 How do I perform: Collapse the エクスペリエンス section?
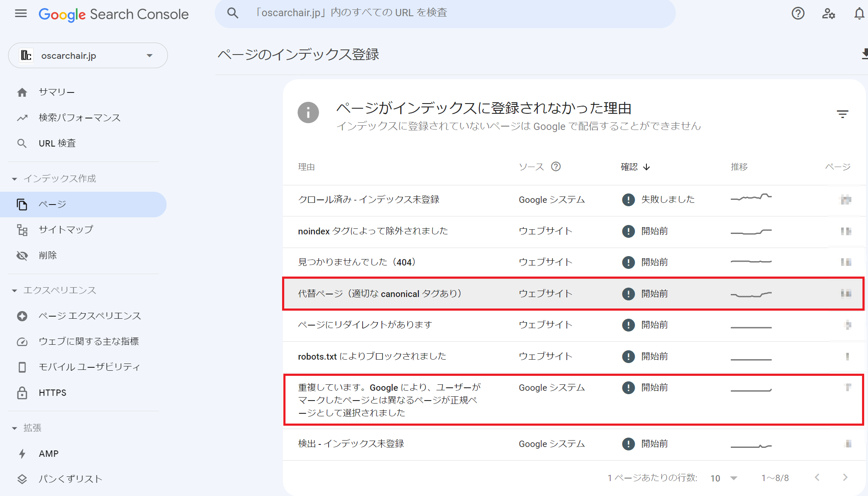pyautogui.click(x=14, y=291)
